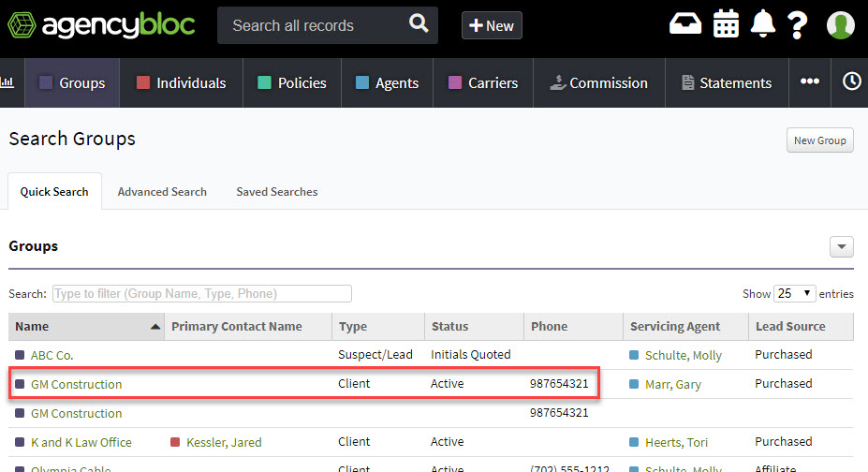Switch to the Quick Search tab
The image size is (868, 472).
point(54,191)
